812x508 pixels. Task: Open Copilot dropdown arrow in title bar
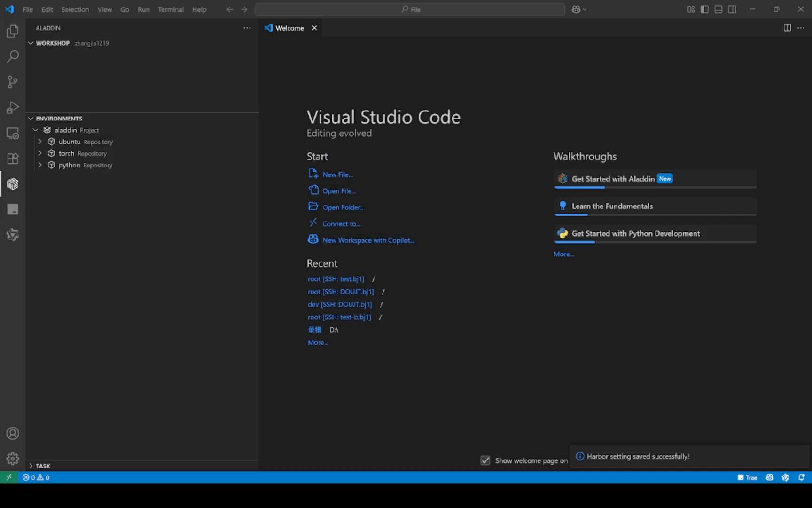pos(585,9)
